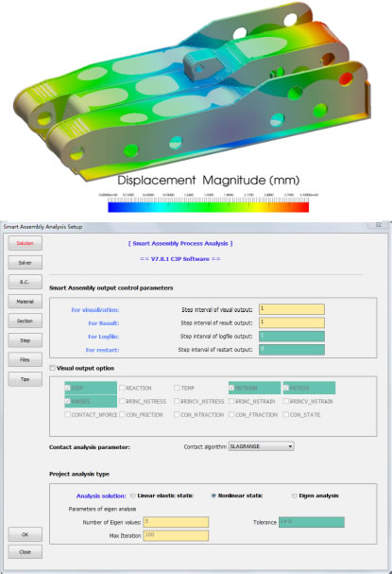Viewport: 392px width, 574px height.
Task: Show the Tips page
Action: point(25,379)
